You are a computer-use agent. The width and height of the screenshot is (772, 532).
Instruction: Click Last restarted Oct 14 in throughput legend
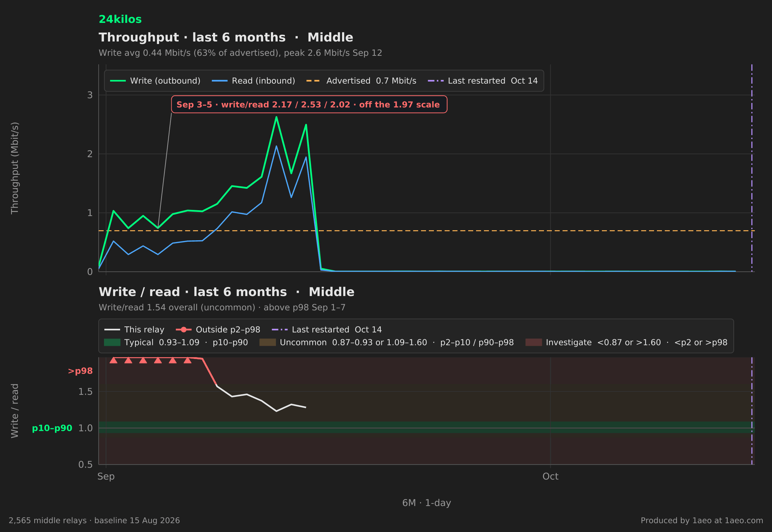point(482,81)
